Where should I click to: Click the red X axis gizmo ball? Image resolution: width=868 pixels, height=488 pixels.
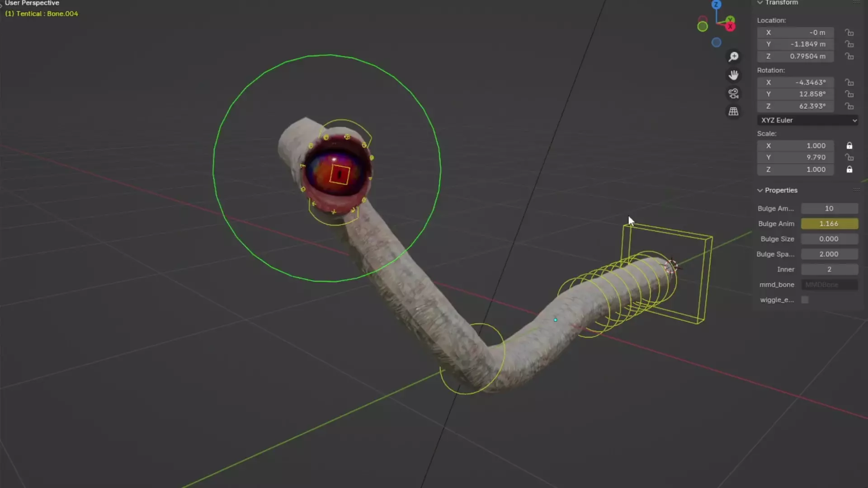(730, 27)
